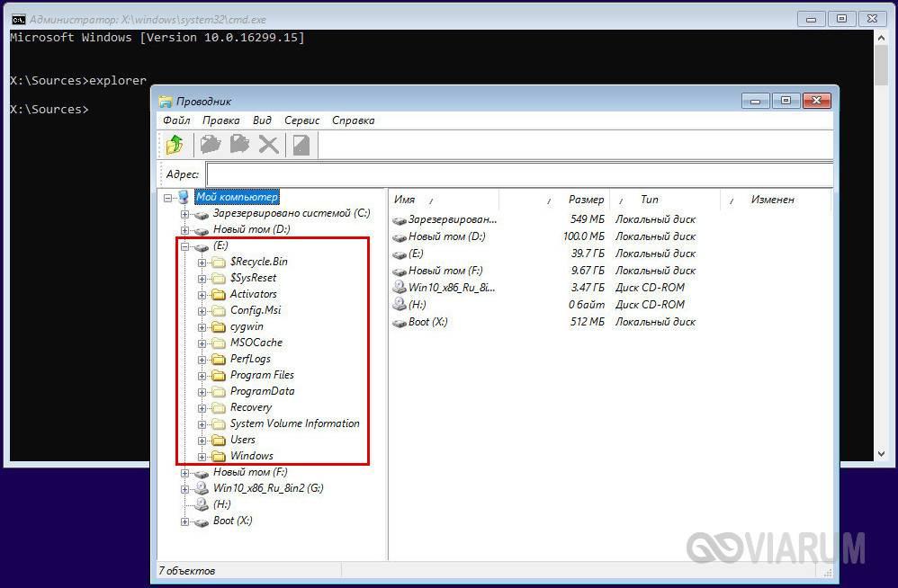The height and width of the screenshot is (588, 898).
Task: Maximize the Проводник window
Action: (x=786, y=102)
